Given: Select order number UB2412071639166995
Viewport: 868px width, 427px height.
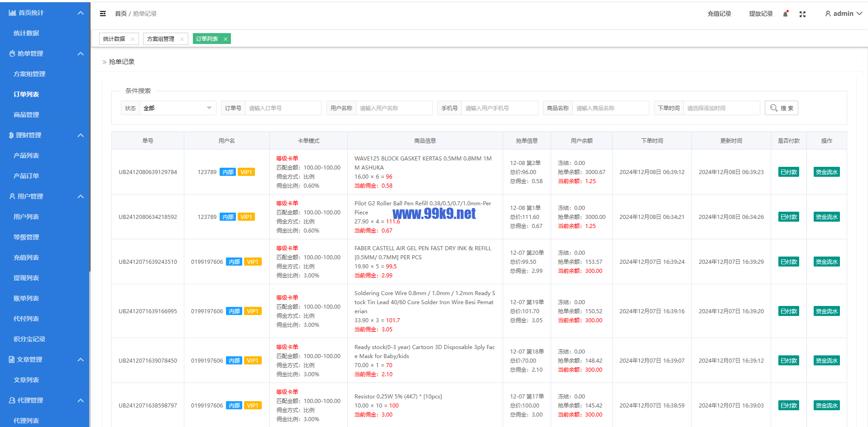Looking at the screenshot, I should [x=148, y=311].
